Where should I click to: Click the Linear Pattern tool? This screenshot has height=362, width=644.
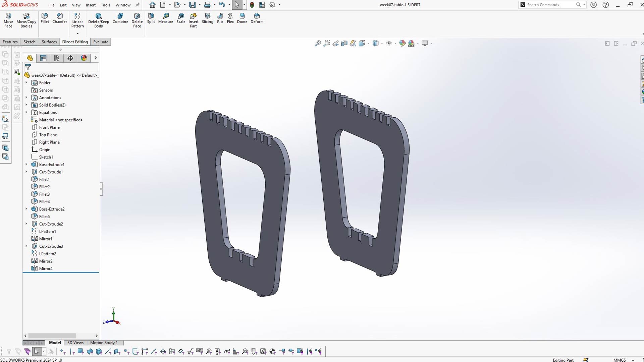(77, 20)
